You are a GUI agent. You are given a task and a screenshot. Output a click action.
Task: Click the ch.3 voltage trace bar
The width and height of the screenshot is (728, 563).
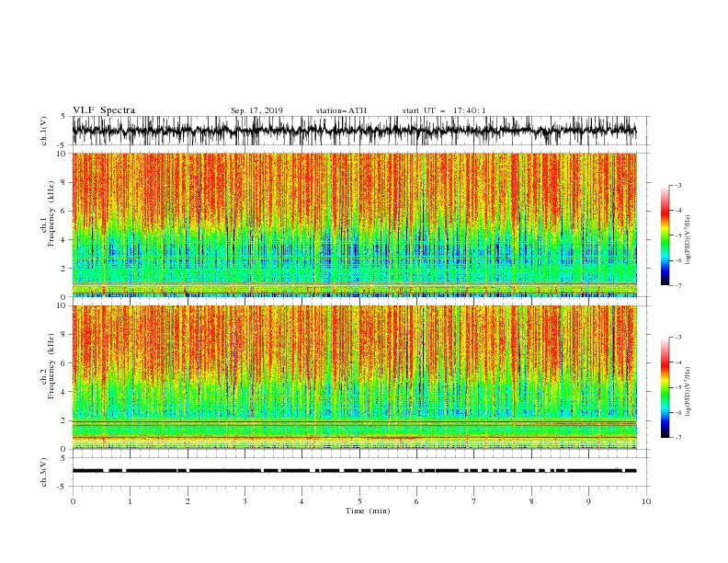[354, 471]
